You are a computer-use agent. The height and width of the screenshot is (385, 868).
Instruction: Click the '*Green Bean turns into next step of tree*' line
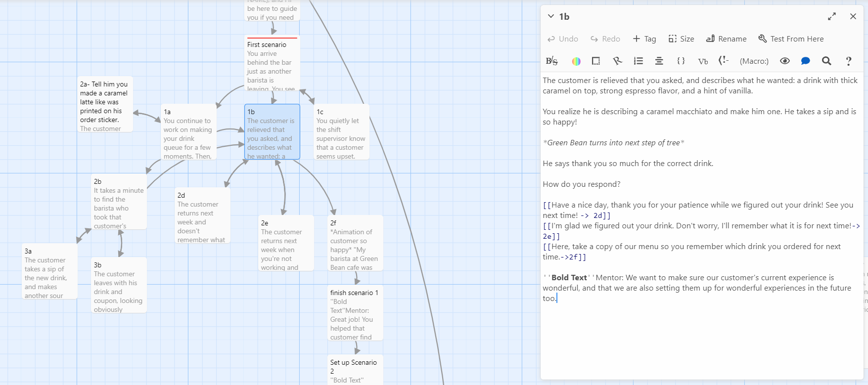[613, 143]
